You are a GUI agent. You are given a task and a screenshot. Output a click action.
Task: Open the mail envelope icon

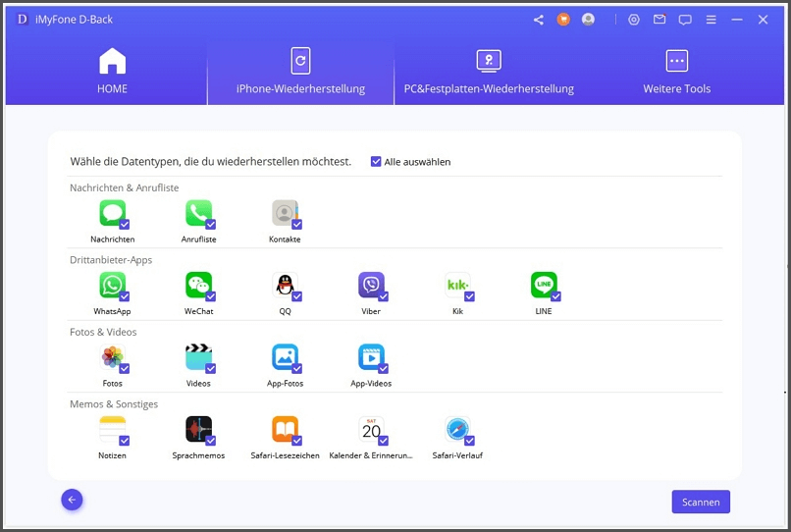click(659, 20)
